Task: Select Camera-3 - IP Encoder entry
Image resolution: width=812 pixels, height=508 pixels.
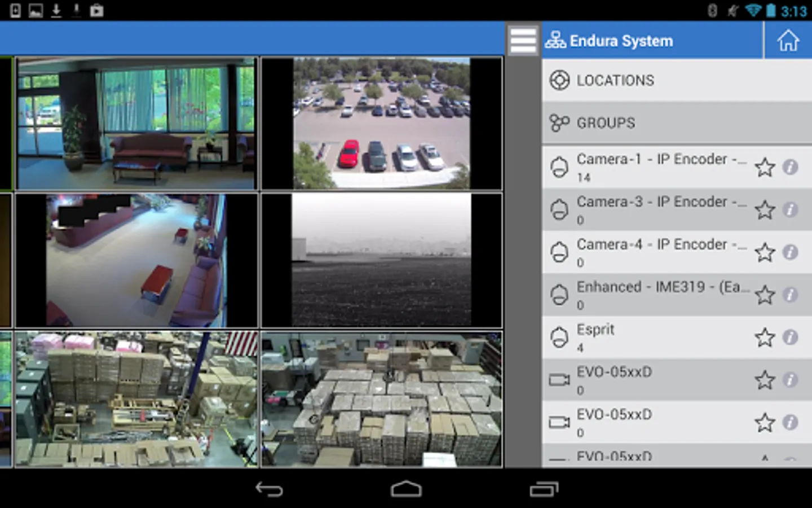Action: [x=677, y=209]
